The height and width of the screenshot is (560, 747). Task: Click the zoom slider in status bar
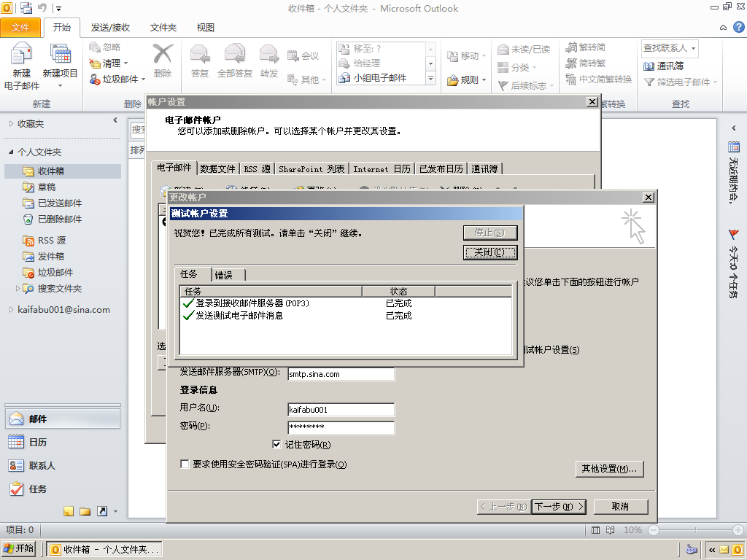point(695,530)
